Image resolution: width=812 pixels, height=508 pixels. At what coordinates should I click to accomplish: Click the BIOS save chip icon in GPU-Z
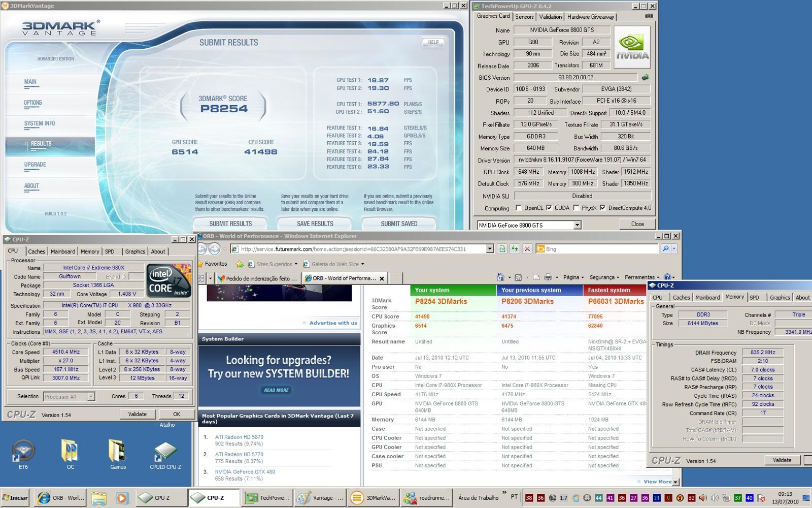[x=645, y=78]
